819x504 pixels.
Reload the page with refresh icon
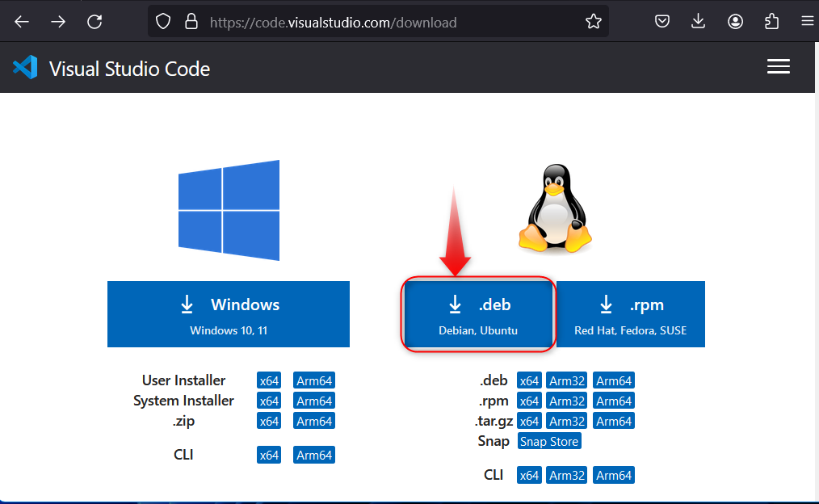click(x=94, y=22)
